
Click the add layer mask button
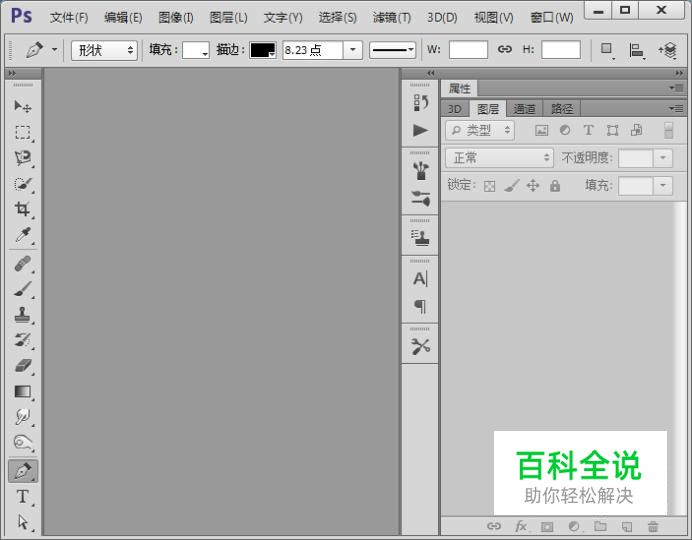pos(547,526)
